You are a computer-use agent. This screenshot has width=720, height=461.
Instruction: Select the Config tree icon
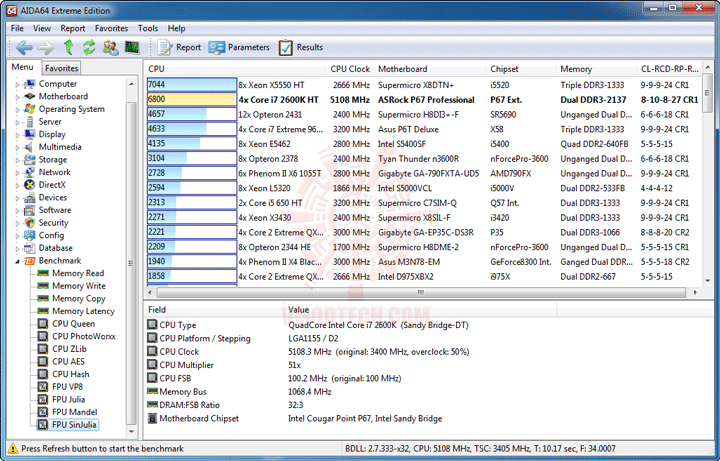(x=30, y=236)
